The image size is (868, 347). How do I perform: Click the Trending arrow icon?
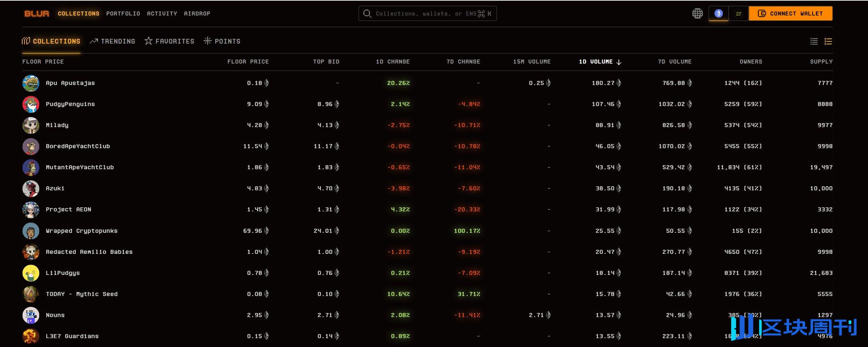(x=94, y=41)
